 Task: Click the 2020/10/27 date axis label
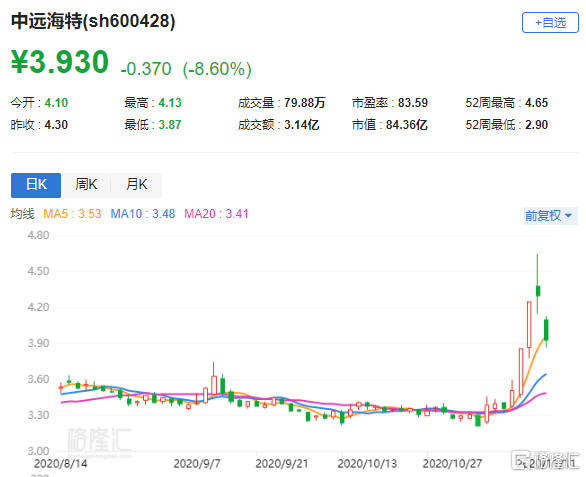point(452,464)
